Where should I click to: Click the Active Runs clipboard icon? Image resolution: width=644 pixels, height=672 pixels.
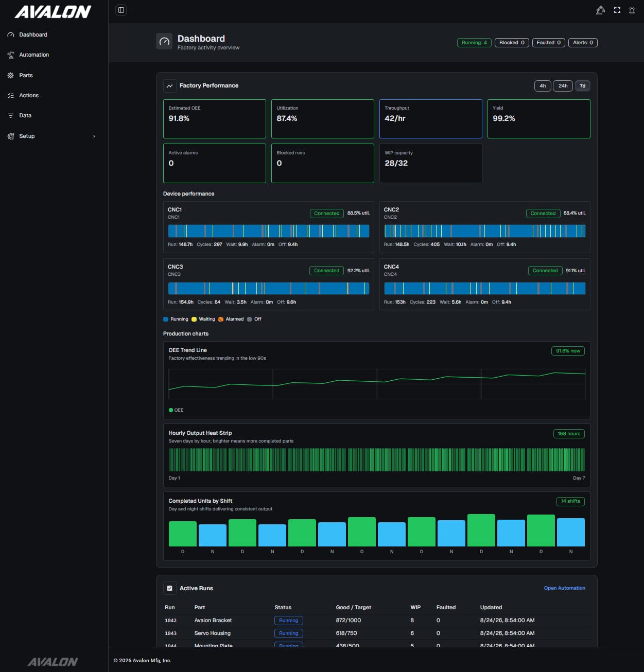tap(169, 588)
